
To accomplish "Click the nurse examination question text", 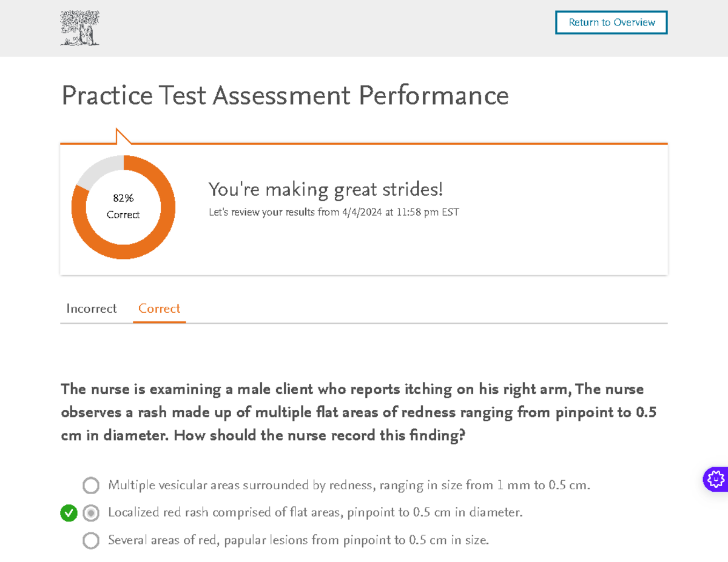I will 352,412.
